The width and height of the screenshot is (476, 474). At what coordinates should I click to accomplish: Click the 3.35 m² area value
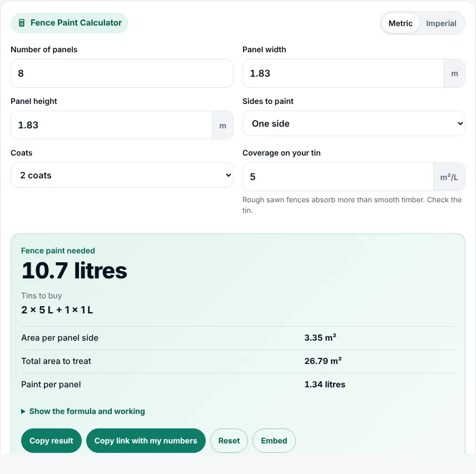(320, 338)
